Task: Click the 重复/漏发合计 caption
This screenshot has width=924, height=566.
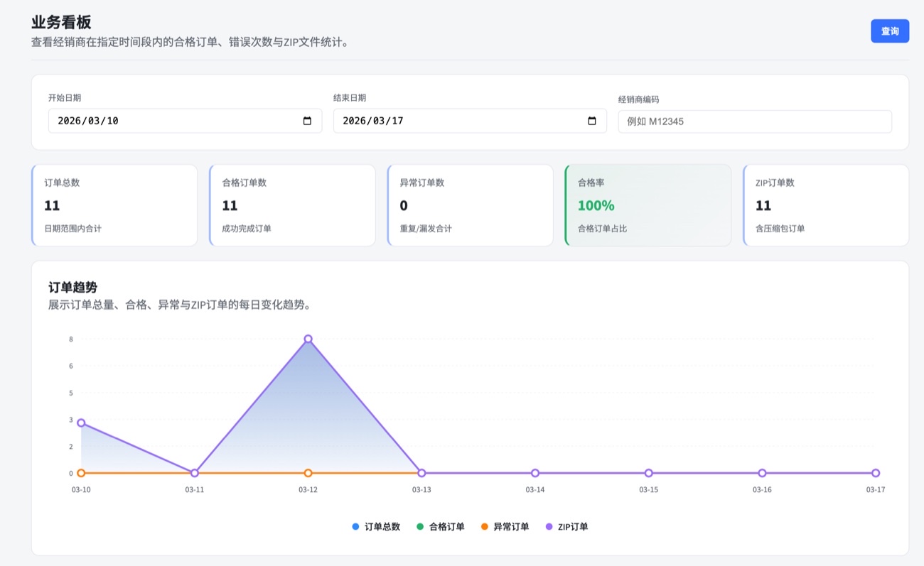Action: pos(426,229)
